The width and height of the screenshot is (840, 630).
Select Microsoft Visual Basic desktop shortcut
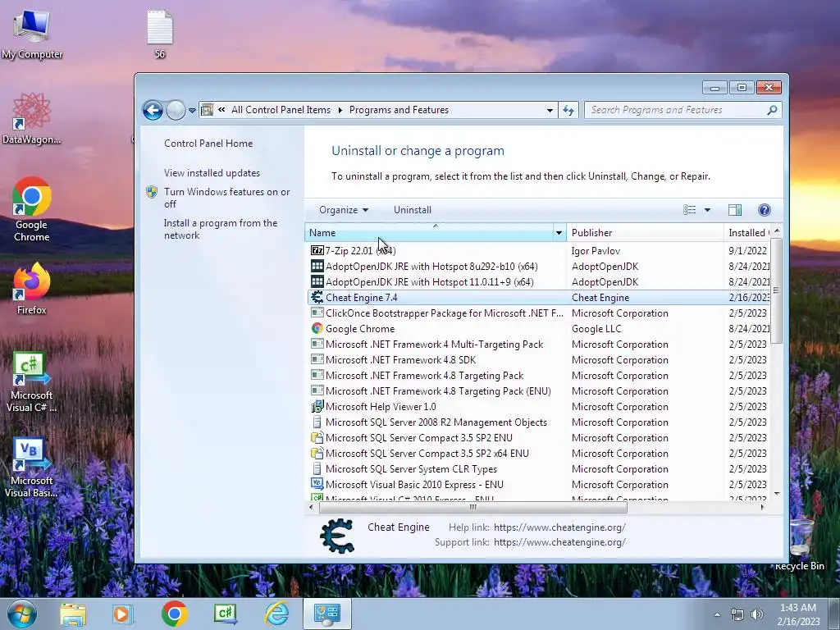tap(32, 468)
